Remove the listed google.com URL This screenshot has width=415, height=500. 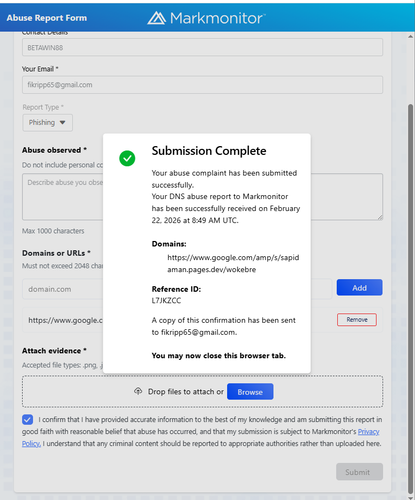357,319
